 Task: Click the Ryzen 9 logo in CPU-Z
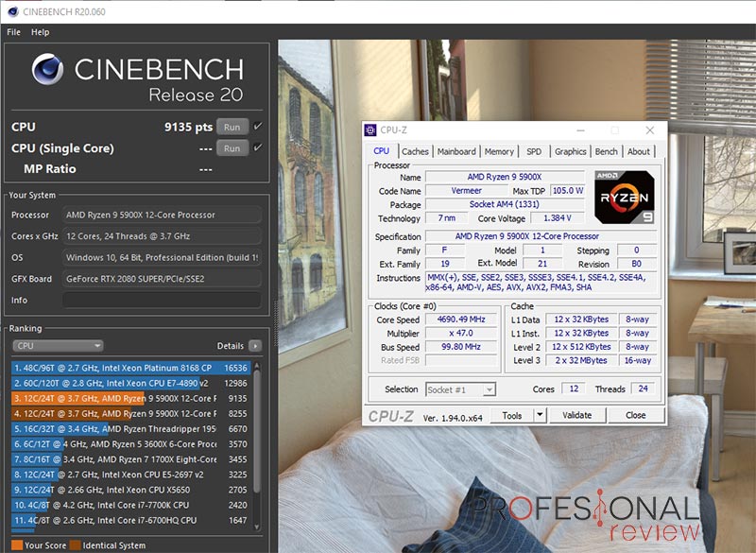625,198
